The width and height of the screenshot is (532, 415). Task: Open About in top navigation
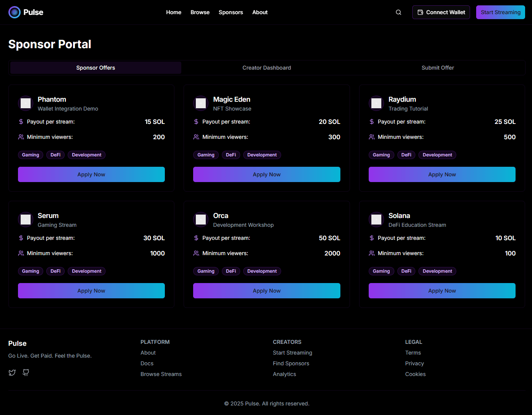(260, 12)
